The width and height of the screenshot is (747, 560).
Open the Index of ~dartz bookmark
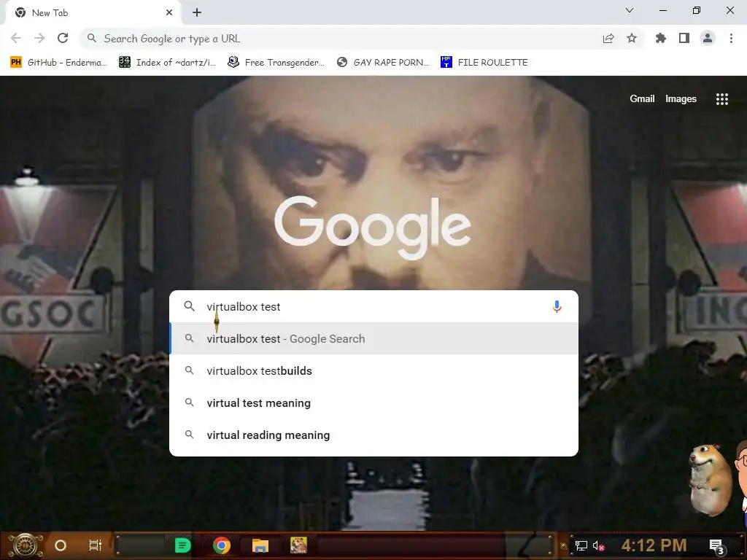point(168,63)
